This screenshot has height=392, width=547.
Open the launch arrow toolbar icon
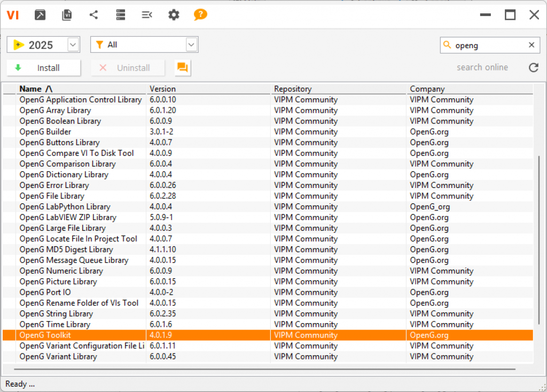click(x=40, y=15)
